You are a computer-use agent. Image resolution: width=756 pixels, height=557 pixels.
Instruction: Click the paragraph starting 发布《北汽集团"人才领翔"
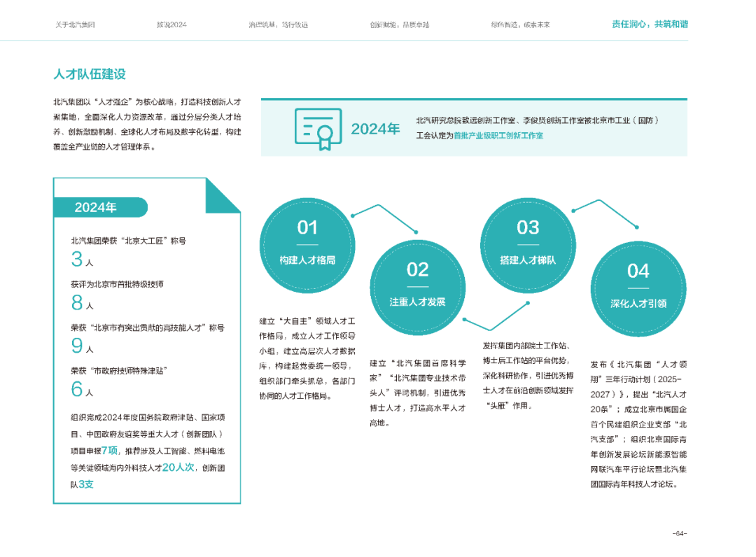(638, 425)
